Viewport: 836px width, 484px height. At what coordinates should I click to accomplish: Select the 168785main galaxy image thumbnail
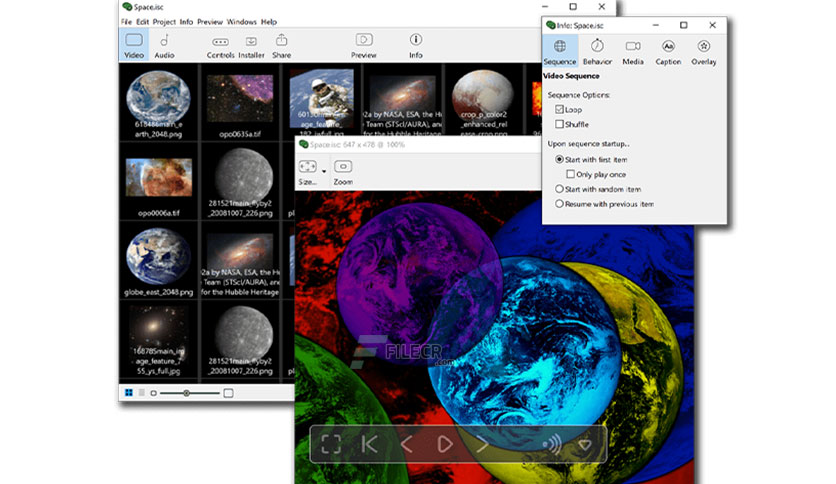(158, 340)
